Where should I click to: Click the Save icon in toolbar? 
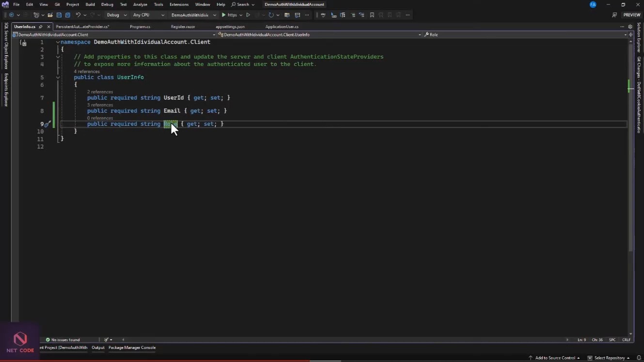59,15
